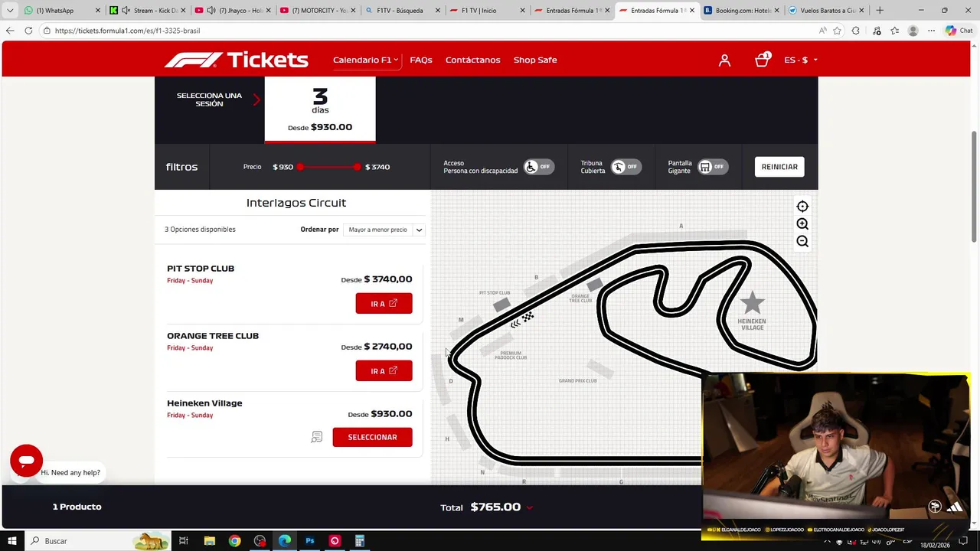Toggle Tribuna Cubierta filter
Viewport: 980px width, 551px height.
click(x=626, y=167)
